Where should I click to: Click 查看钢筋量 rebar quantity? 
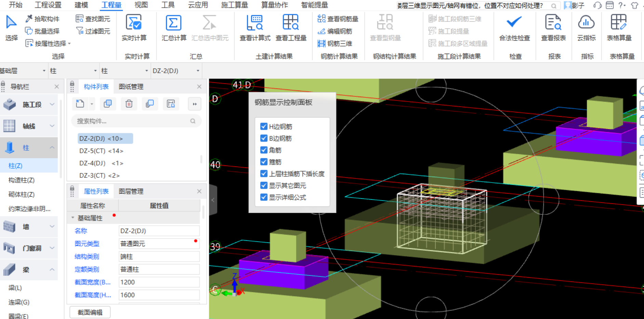[338, 19]
